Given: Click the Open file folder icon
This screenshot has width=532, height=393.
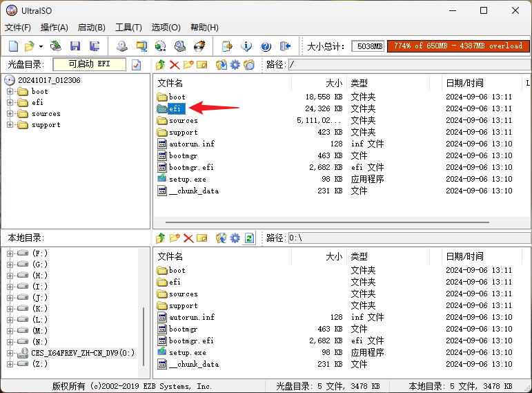Looking at the screenshot, I should (30, 46).
